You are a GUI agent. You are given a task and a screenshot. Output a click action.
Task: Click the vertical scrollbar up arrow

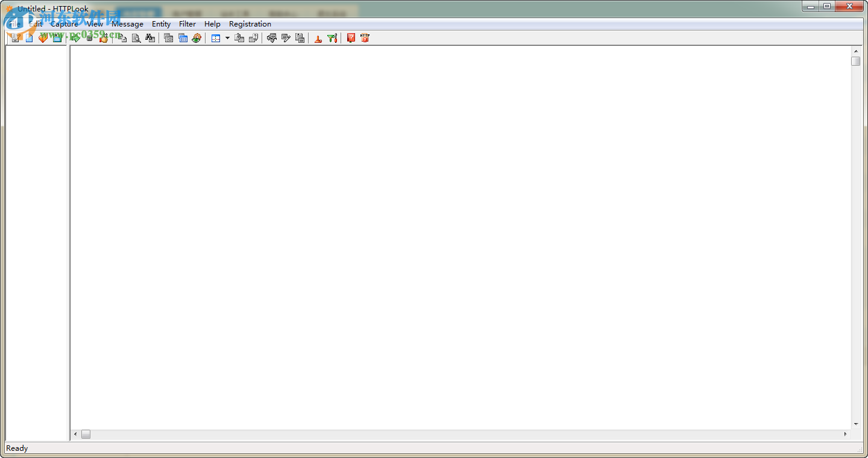[x=856, y=51]
